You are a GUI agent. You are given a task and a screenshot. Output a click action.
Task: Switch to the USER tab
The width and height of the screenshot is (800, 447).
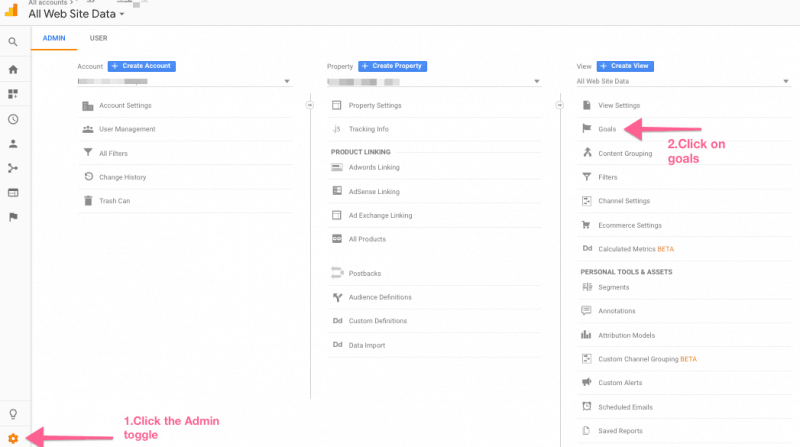(98, 38)
